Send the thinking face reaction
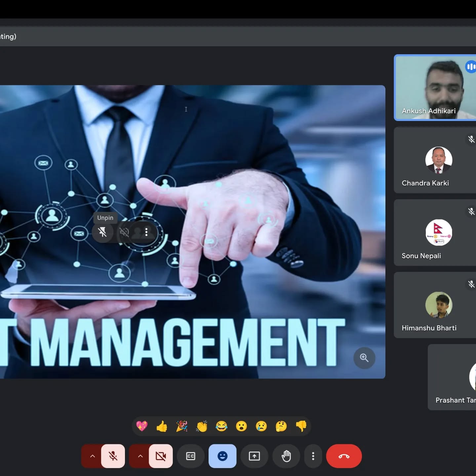The width and height of the screenshot is (476, 476). tap(281, 426)
